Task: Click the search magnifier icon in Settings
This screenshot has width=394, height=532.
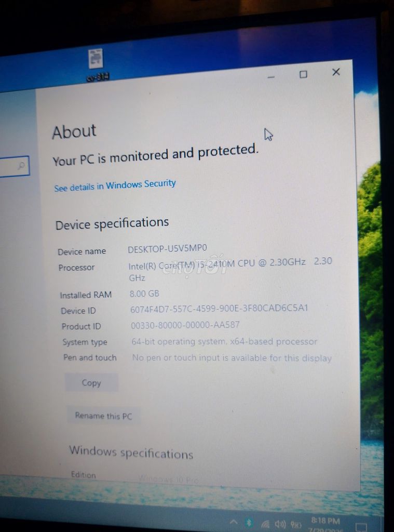Action: (x=21, y=166)
